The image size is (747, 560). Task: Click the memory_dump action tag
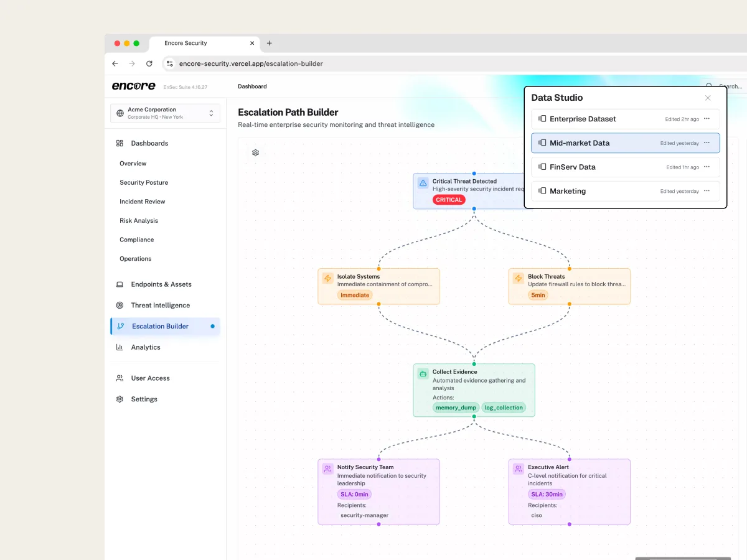(456, 408)
